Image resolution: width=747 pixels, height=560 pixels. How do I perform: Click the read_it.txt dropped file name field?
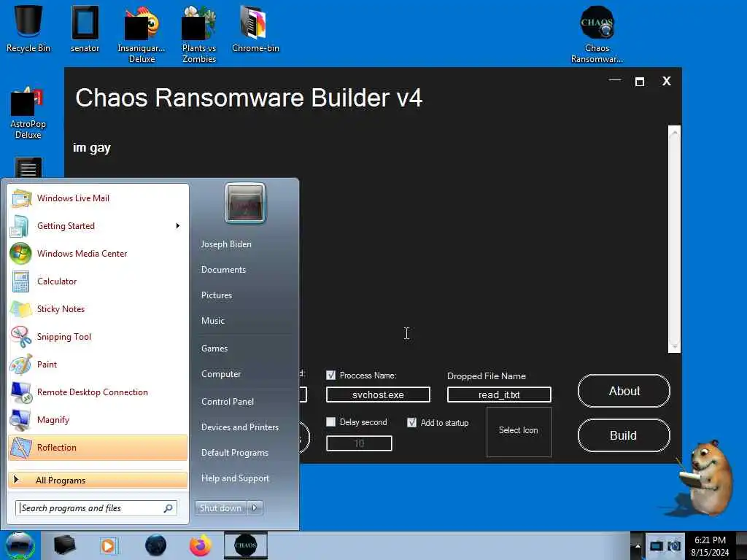point(499,394)
